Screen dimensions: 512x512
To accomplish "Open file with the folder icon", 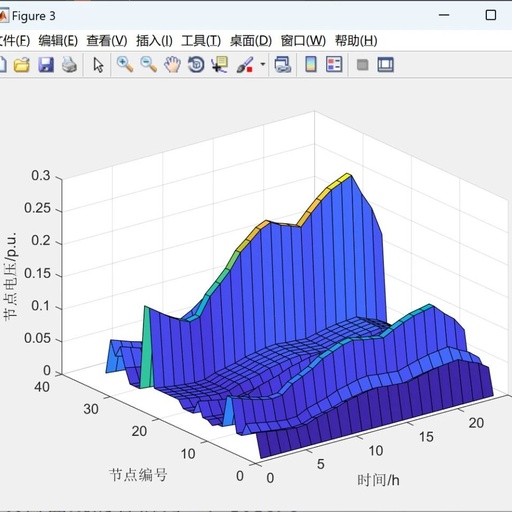I will [x=22, y=64].
